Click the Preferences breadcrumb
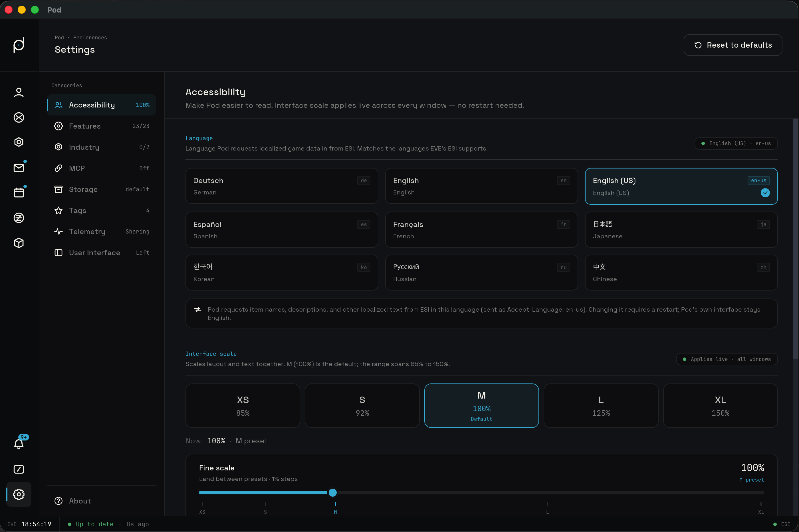This screenshot has height=532, width=799. (x=90, y=38)
